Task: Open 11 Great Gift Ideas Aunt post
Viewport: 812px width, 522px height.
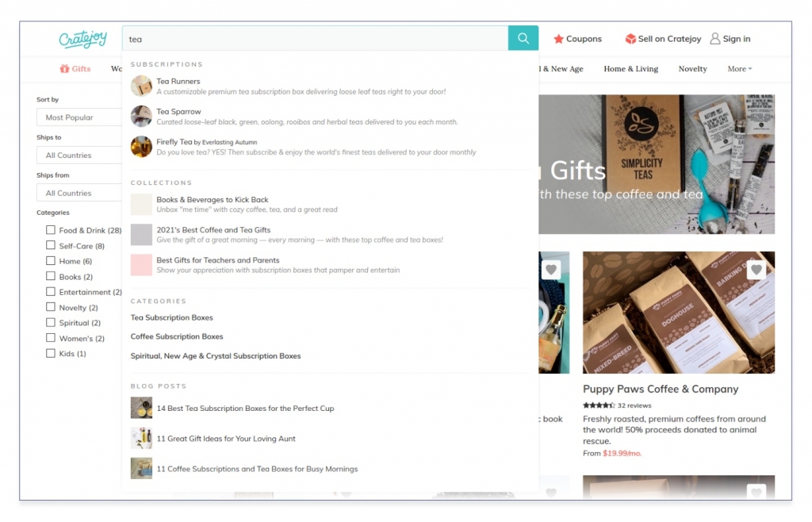Action: [x=226, y=439]
